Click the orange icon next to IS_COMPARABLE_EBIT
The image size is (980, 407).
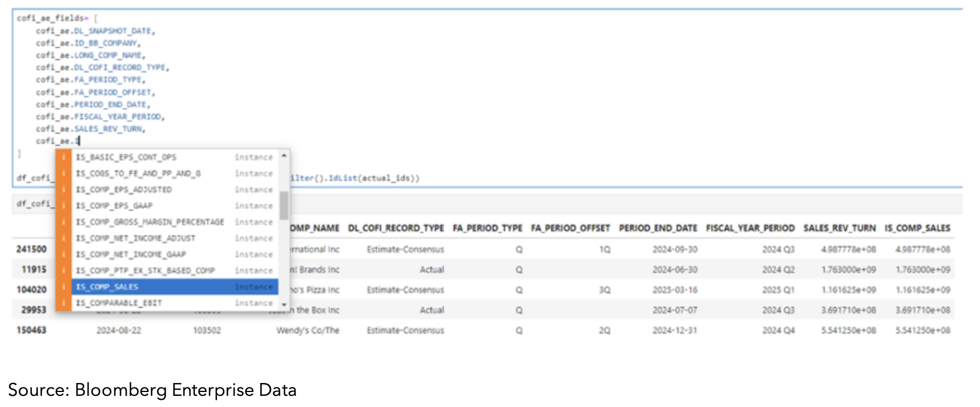point(63,303)
